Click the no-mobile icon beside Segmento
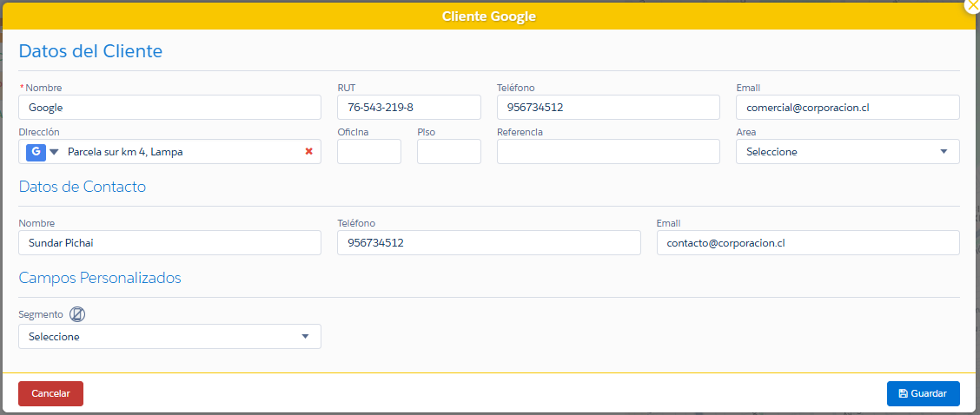980x415 pixels. pyautogui.click(x=76, y=314)
